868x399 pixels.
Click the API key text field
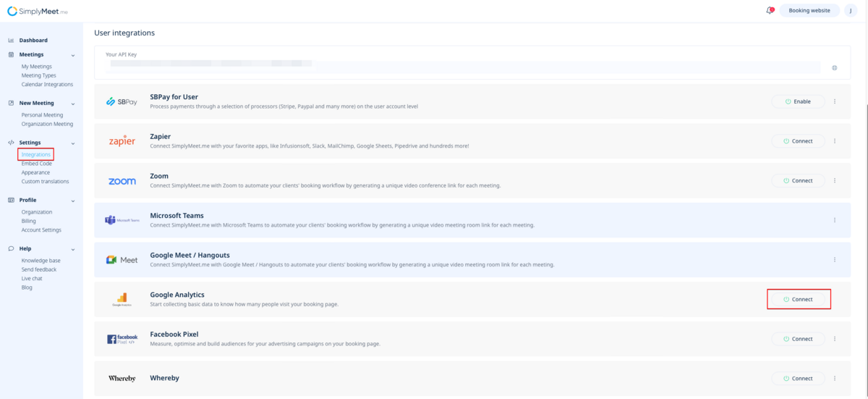point(463,67)
